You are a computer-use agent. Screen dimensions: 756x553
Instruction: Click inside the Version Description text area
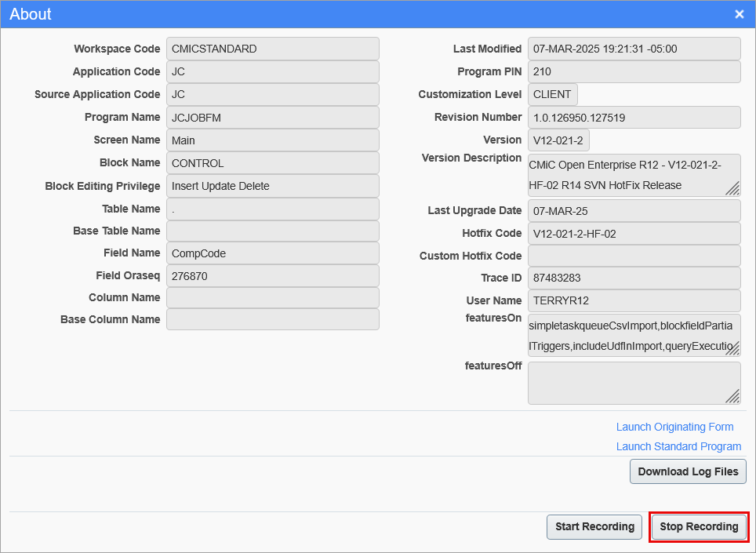(x=634, y=175)
